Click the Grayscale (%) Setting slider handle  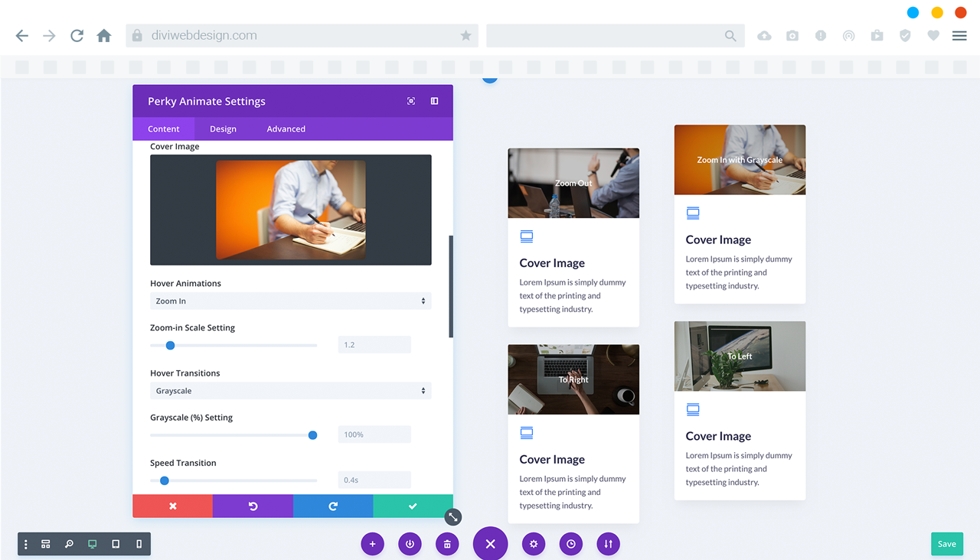[x=312, y=435]
